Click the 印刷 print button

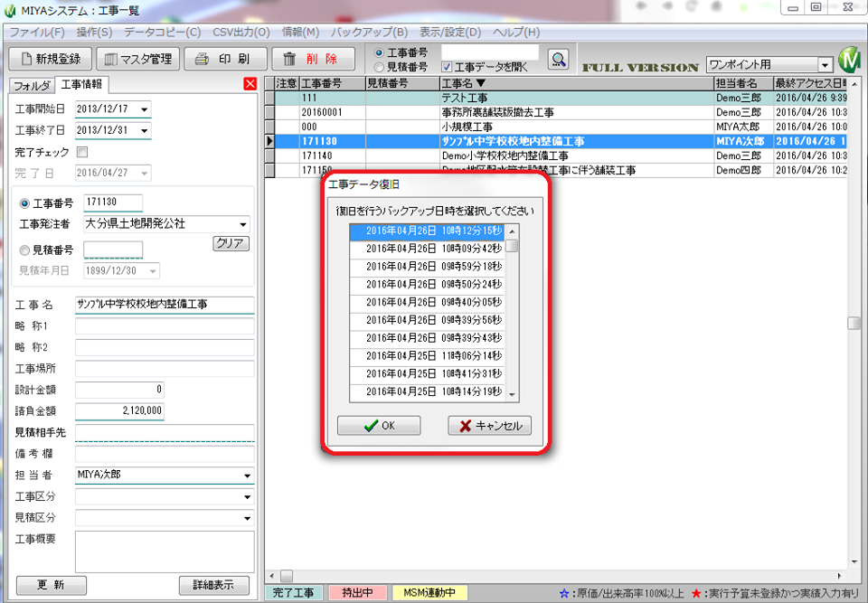click(225, 59)
